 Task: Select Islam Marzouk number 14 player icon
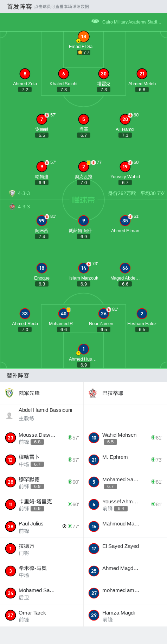pyautogui.click(x=84, y=268)
